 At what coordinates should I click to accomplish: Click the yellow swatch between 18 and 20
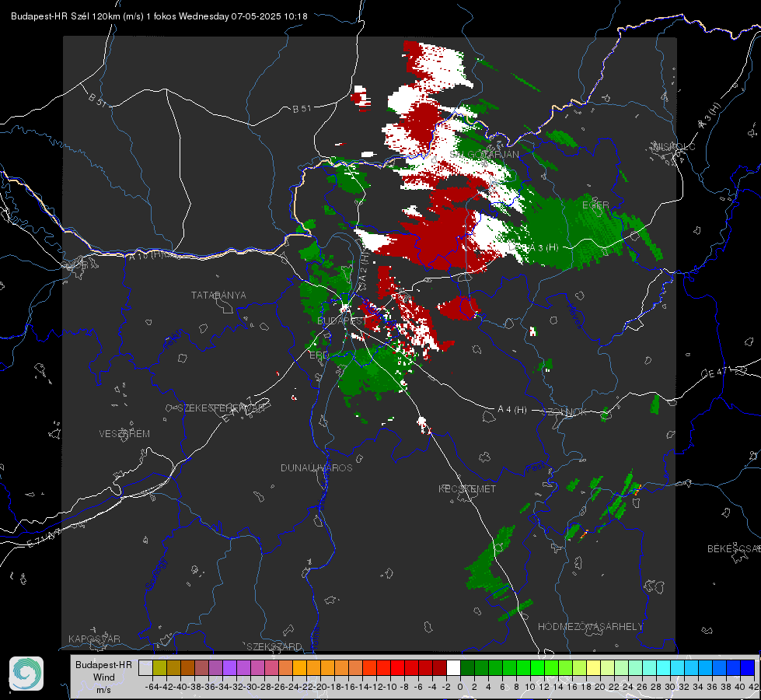click(x=594, y=667)
